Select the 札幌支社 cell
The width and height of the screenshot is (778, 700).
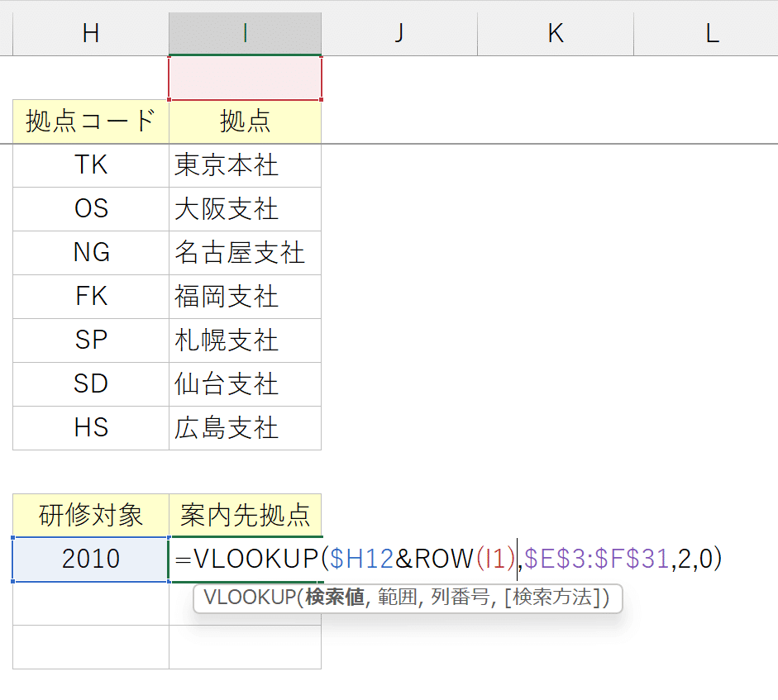(244, 340)
